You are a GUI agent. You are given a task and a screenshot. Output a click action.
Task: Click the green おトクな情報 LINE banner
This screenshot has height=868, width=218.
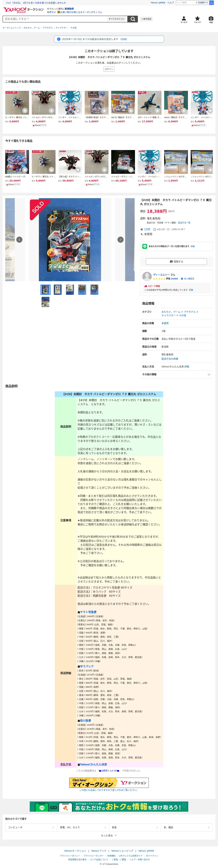click(x=109, y=807)
